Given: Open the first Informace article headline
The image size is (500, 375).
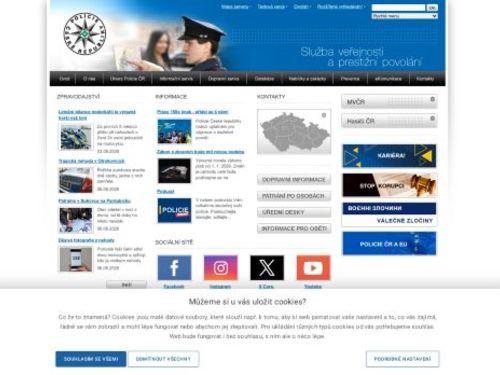Looking at the screenshot, I should click(x=193, y=112).
